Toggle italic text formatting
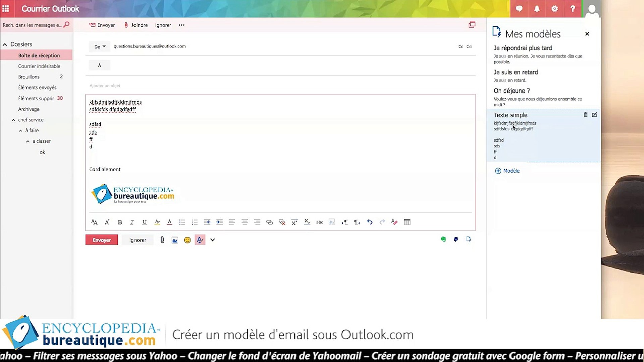Viewport: 644px width, 362px height. (x=132, y=222)
